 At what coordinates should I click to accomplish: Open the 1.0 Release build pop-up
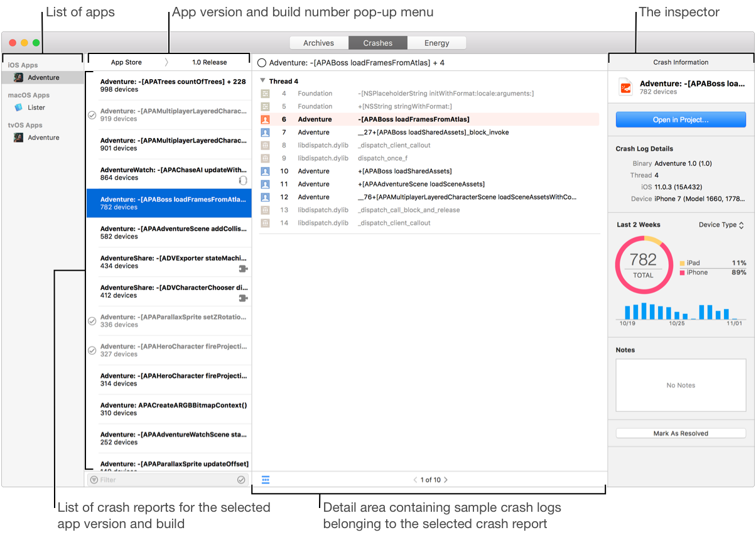(209, 62)
